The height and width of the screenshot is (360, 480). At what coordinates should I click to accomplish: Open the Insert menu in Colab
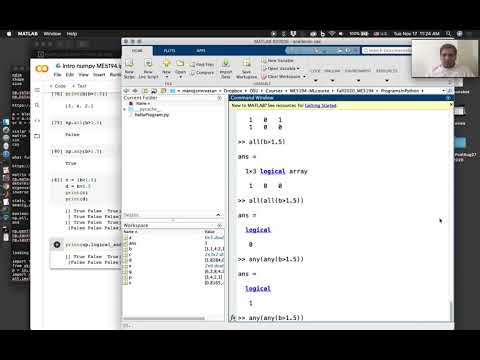tap(99, 75)
